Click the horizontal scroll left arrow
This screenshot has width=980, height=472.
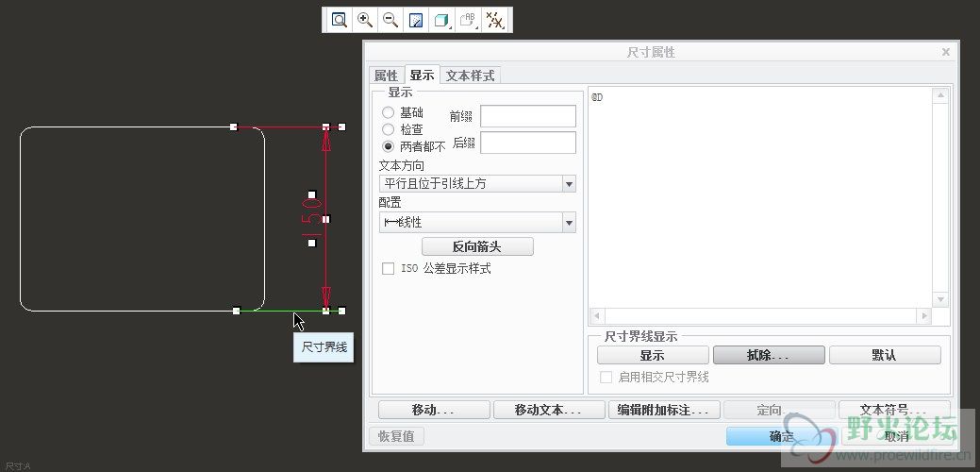tap(597, 316)
